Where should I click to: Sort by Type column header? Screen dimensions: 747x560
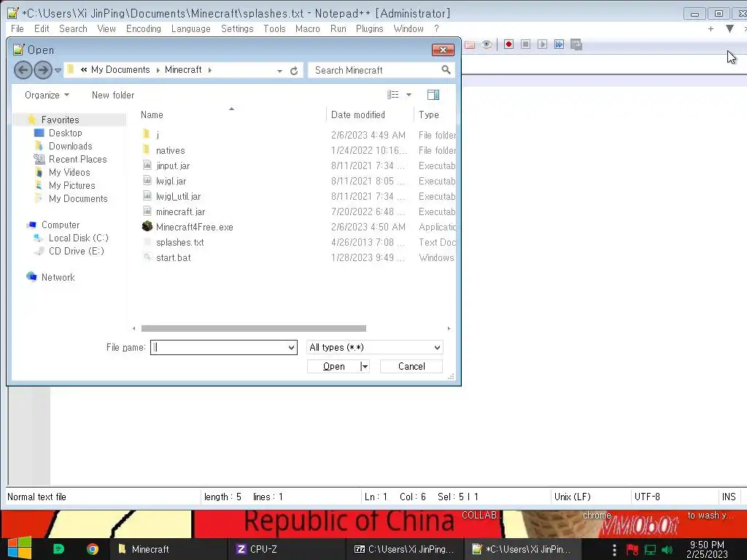point(429,114)
